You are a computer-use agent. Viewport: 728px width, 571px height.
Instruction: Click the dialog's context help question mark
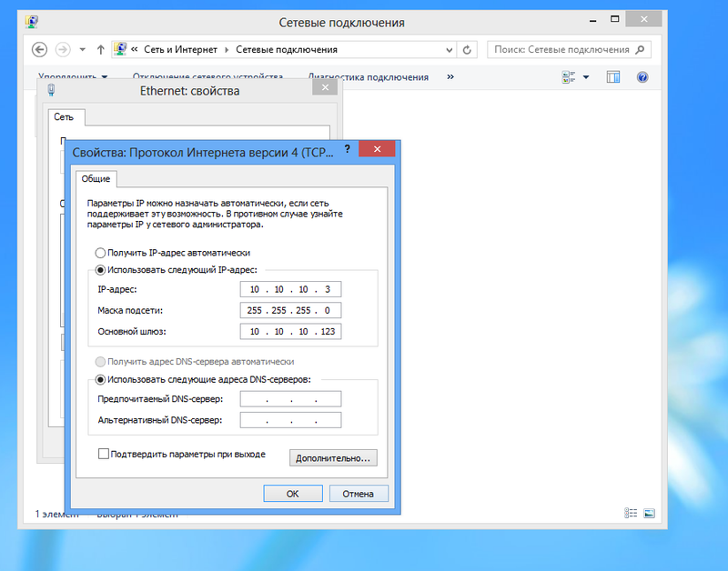pos(347,149)
